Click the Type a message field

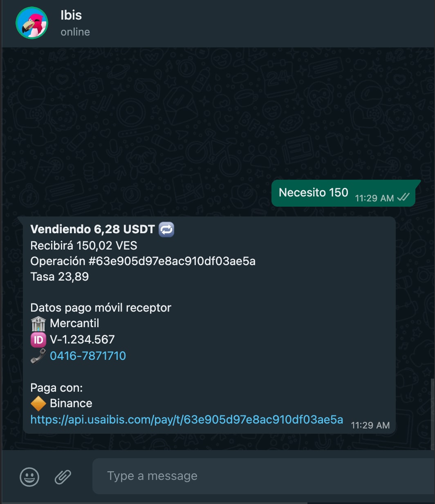(x=264, y=476)
